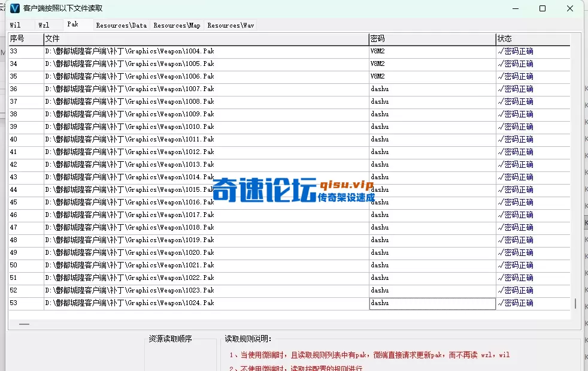Select row with Weapon\1009.Pak file
588x371 pixels.
point(289,114)
